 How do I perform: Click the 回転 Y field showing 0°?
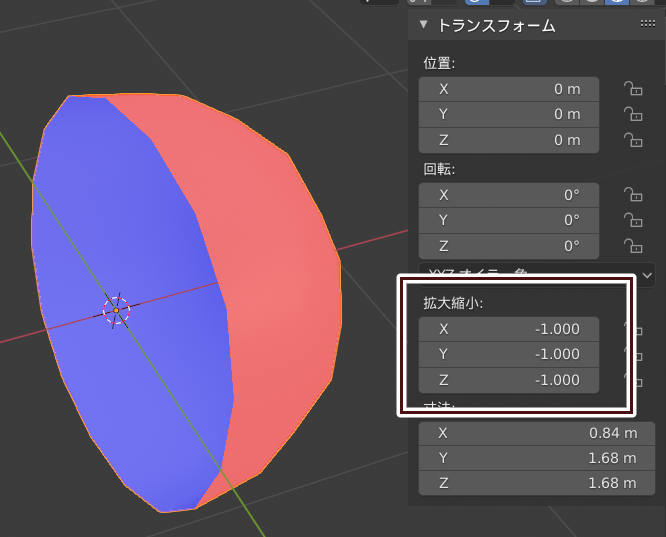click(x=508, y=220)
